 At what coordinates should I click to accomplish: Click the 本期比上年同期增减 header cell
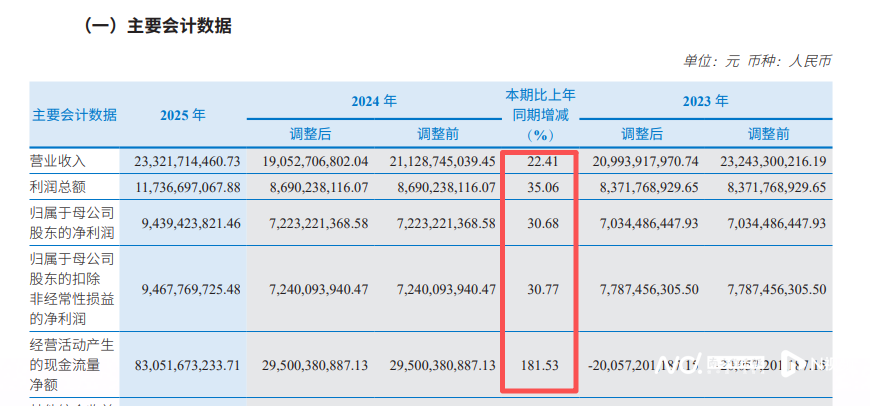point(539,115)
